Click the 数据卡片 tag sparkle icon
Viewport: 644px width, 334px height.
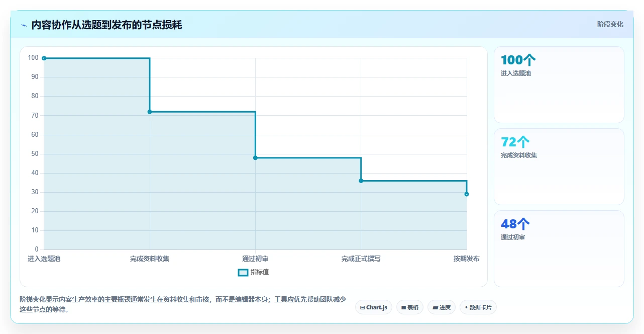(x=466, y=307)
